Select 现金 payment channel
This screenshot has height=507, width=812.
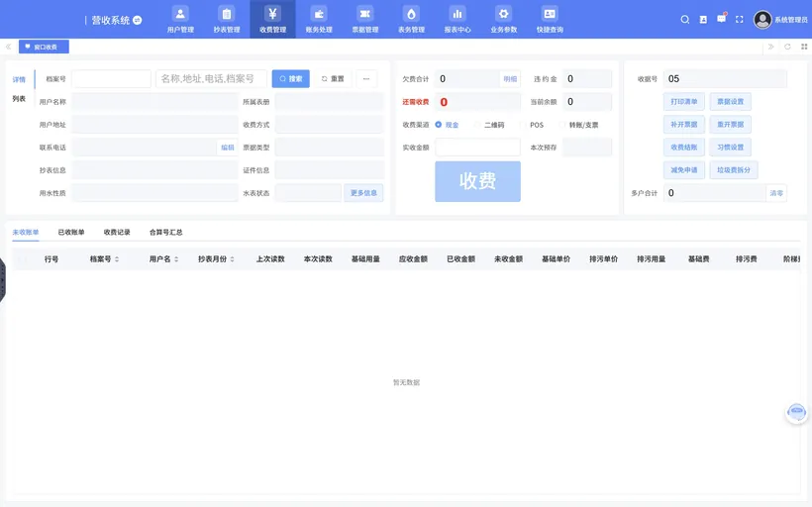447,125
